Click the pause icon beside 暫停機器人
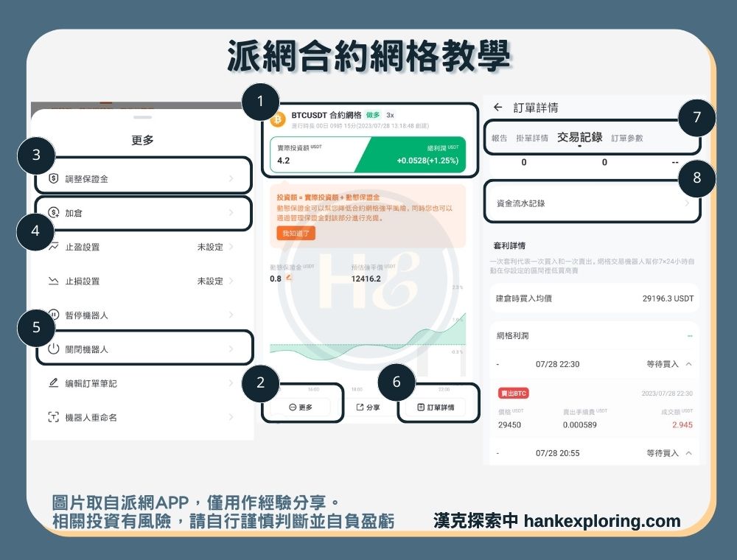 pyautogui.click(x=54, y=315)
